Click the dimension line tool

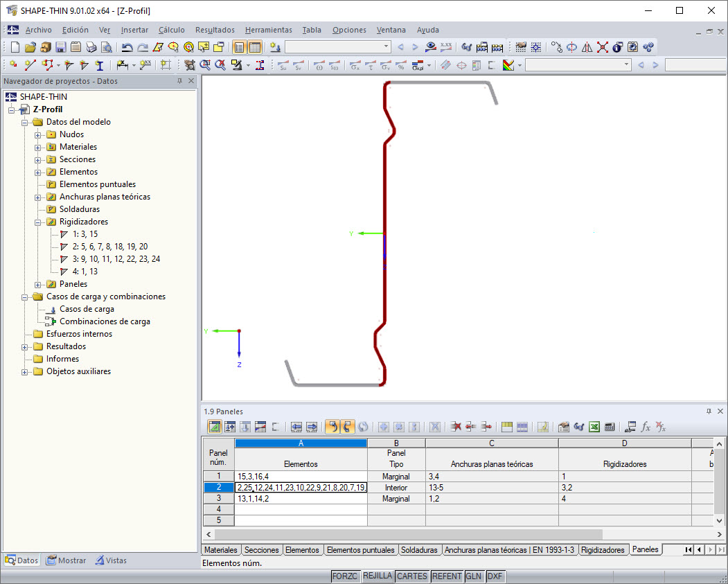point(122,65)
